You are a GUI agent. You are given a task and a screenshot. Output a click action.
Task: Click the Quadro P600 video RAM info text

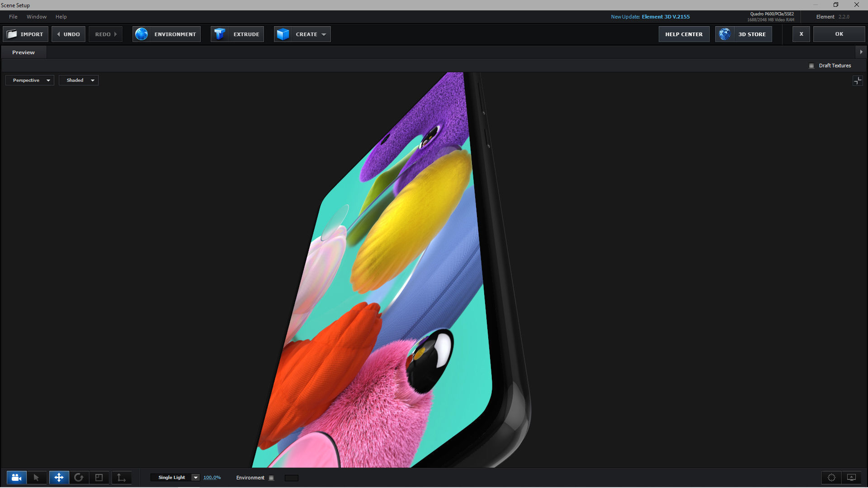pyautogui.click(x=771, y=17)
